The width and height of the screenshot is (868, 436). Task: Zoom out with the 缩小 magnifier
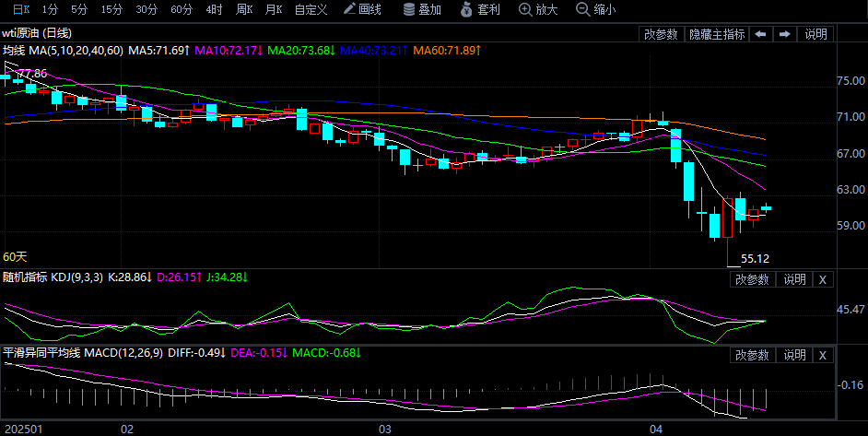[595, 9]
